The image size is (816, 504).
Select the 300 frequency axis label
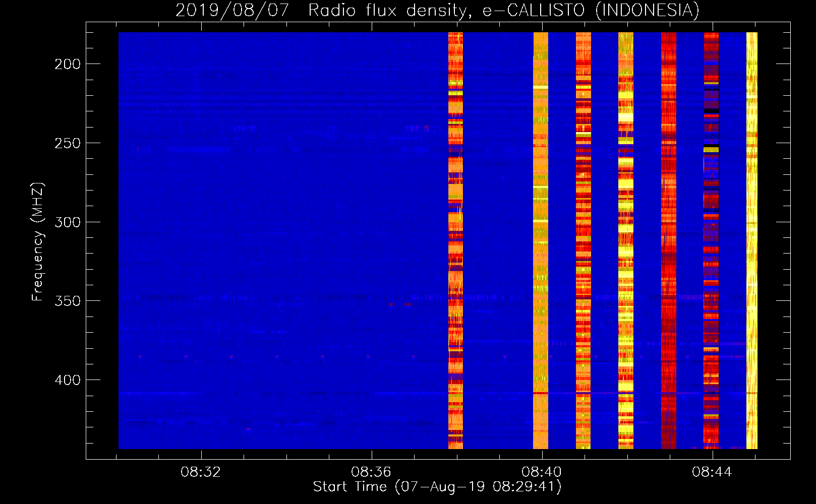pyautogui.click(x=68, y=222)
